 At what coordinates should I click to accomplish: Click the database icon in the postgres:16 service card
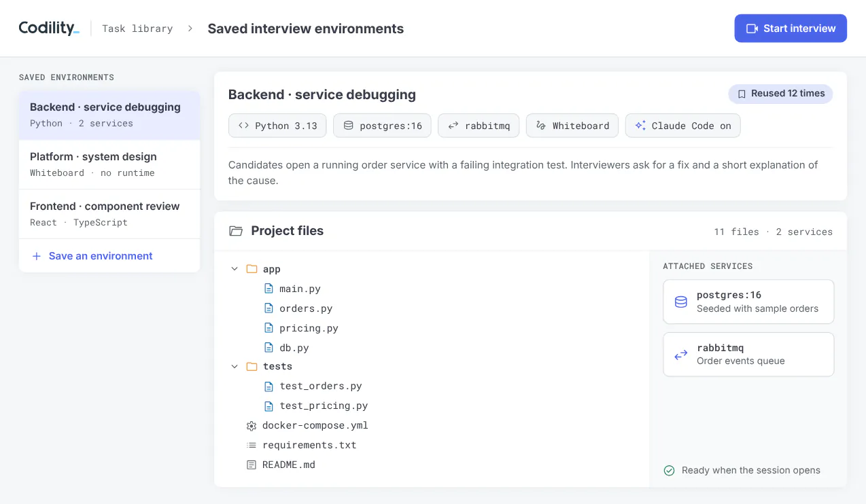pos(680,302)
